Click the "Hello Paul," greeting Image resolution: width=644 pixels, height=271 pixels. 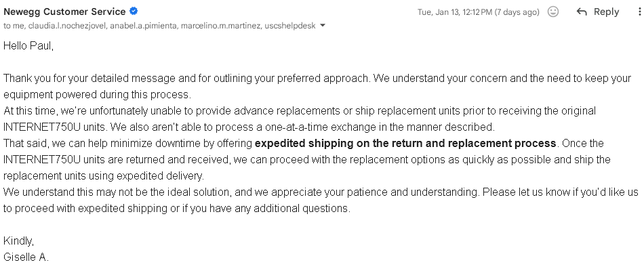28,46
